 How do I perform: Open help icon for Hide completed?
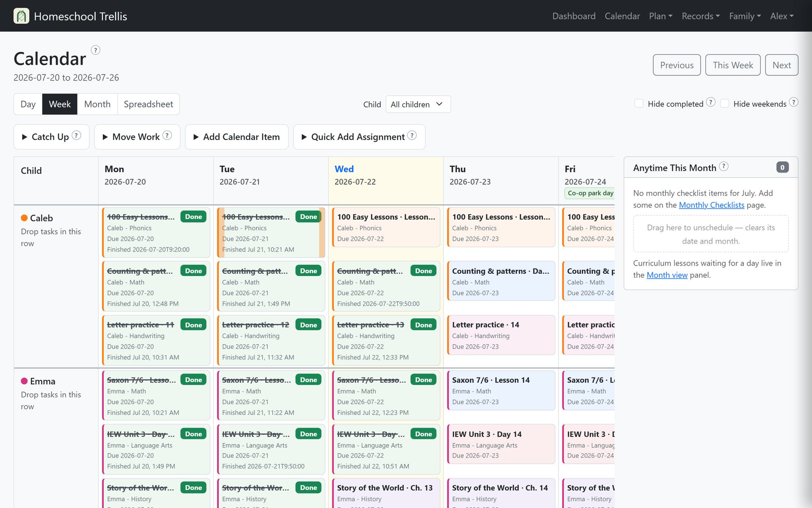click(x=710, y=103)
